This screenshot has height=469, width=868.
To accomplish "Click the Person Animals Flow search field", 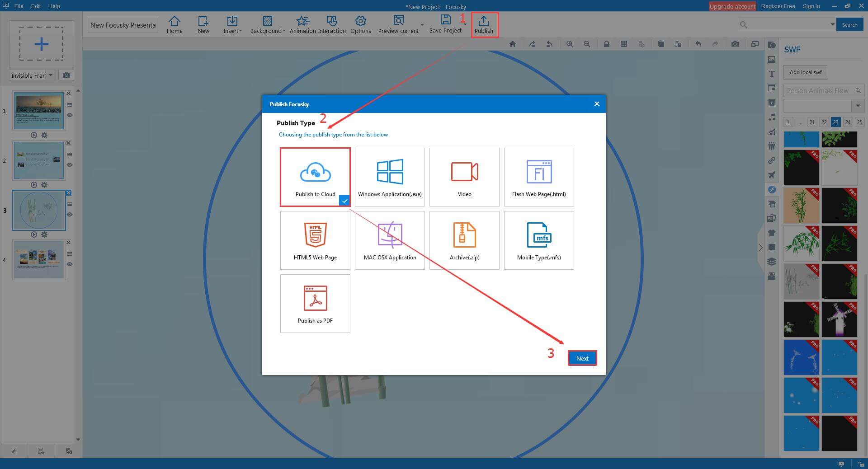I will 824,90.
